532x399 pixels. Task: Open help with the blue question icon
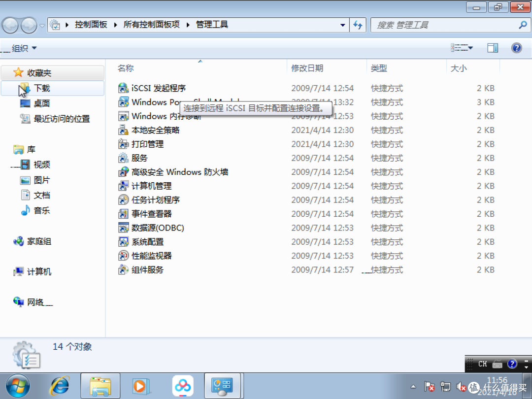tap(516, 48)
